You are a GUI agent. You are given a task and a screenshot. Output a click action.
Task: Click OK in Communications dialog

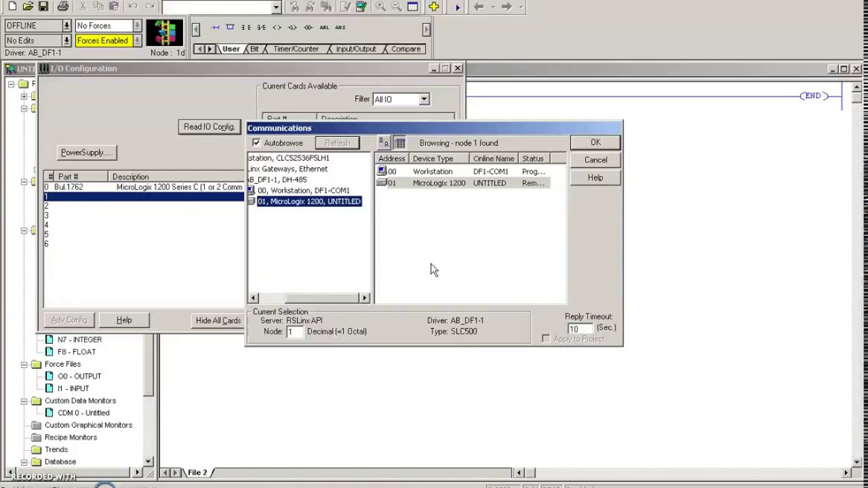[595, 142]
